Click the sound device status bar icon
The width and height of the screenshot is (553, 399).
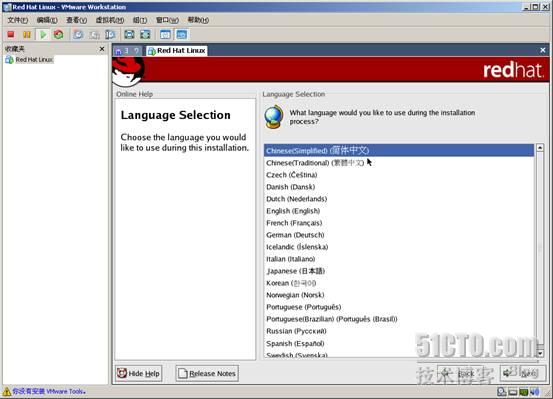535,392
